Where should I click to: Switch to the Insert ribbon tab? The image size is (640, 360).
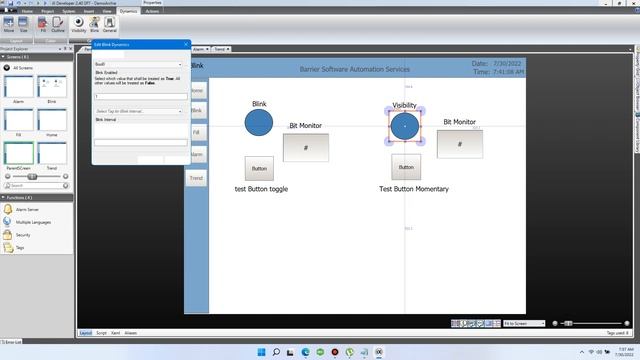tap(89, 11)
